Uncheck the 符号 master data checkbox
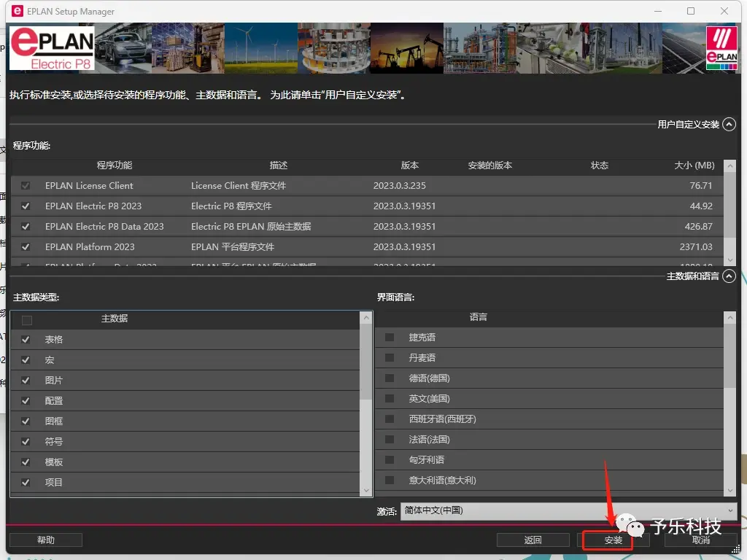The width and height of the screenshot is (747, 560). click(26, 442)
